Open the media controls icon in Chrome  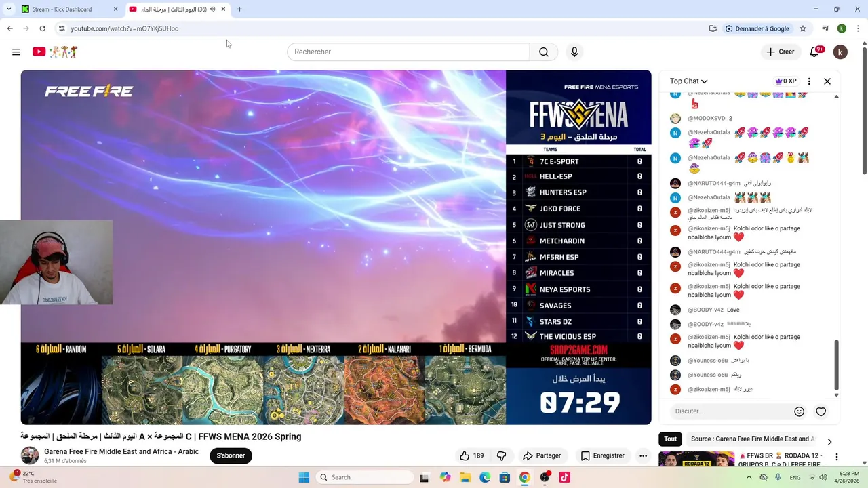[825, 28]
